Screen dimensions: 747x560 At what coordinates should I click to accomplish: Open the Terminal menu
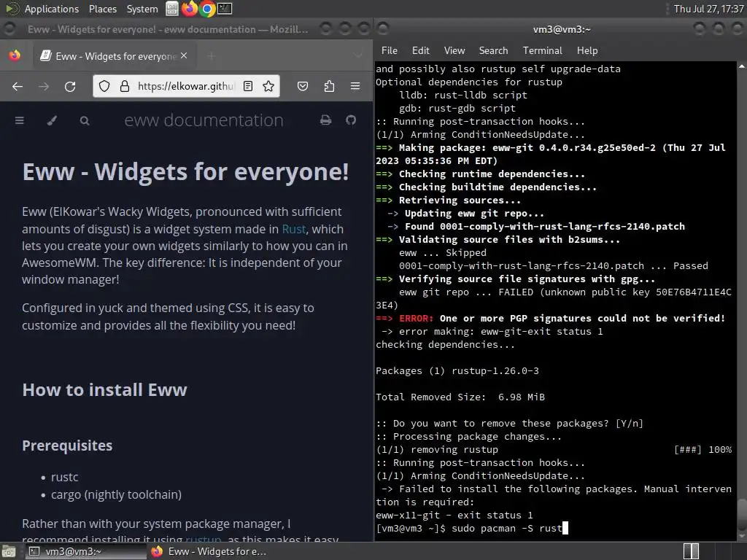click(x=543, y=50)
